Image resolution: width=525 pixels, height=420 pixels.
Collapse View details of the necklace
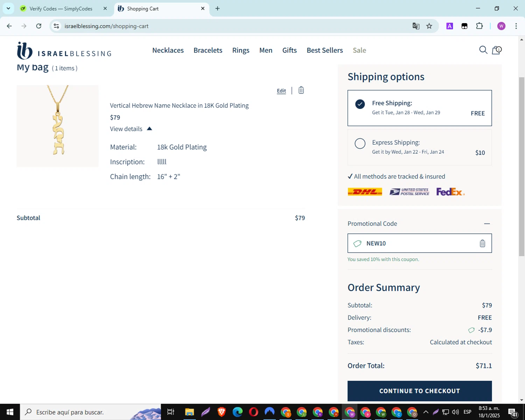(x=131, y=129)
